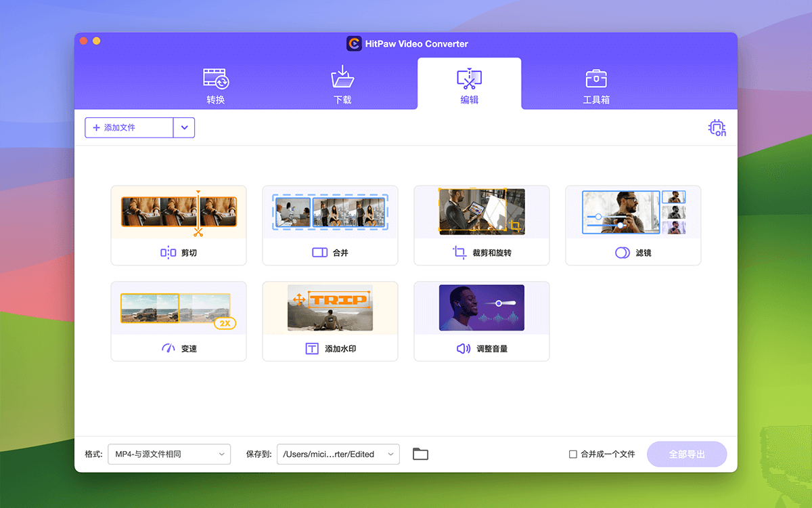Open the 滤镜 tool by its label

tap(644, 253)
